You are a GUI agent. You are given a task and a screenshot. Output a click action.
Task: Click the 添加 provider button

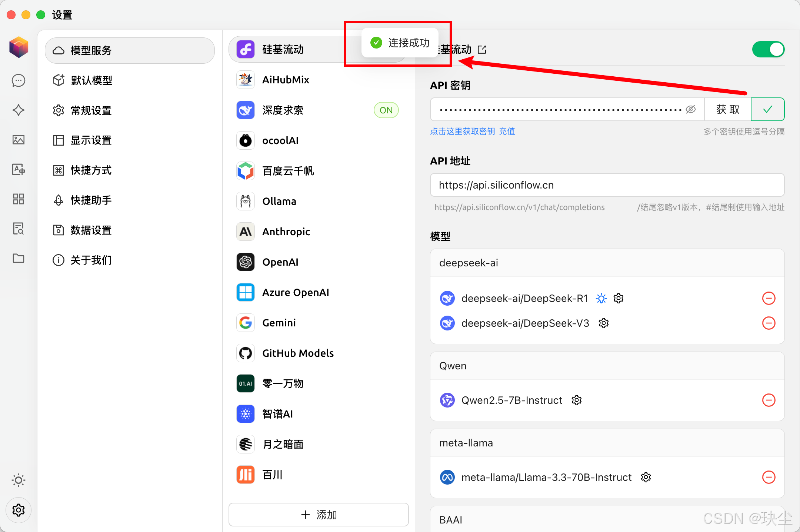[319, 515]
